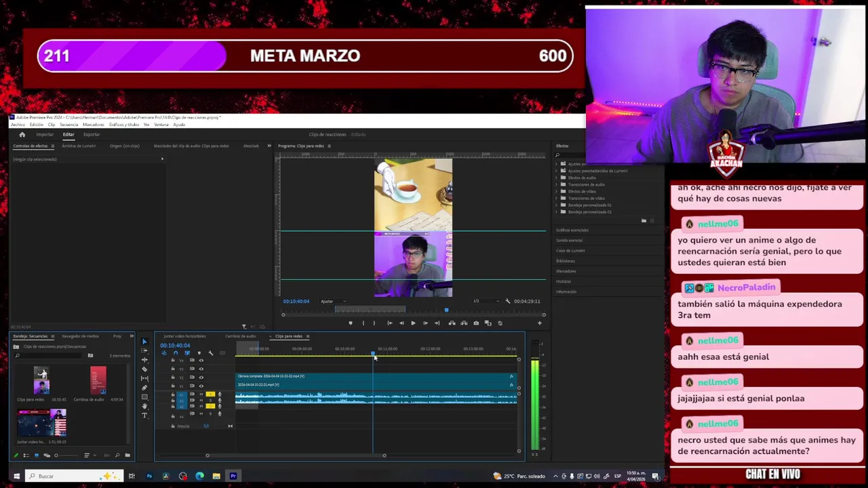Expand Efectos de audio folder
Image resolution: width=868 pixels, height=488 pixels.
[x=557, y=178]
